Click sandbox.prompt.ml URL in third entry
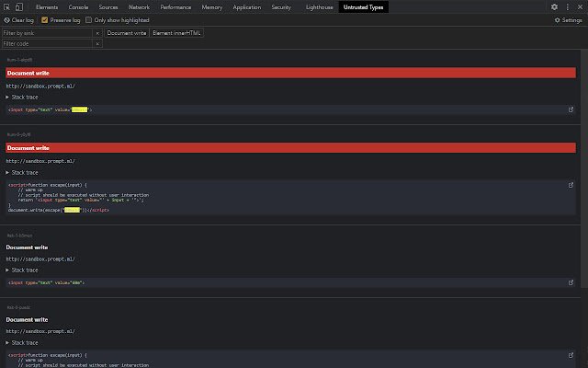The image size is (588, 368). (x=40, y=259)
